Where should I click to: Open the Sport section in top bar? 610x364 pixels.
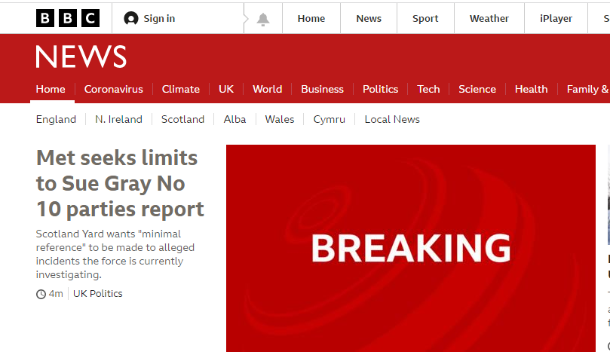pos(425,19)
